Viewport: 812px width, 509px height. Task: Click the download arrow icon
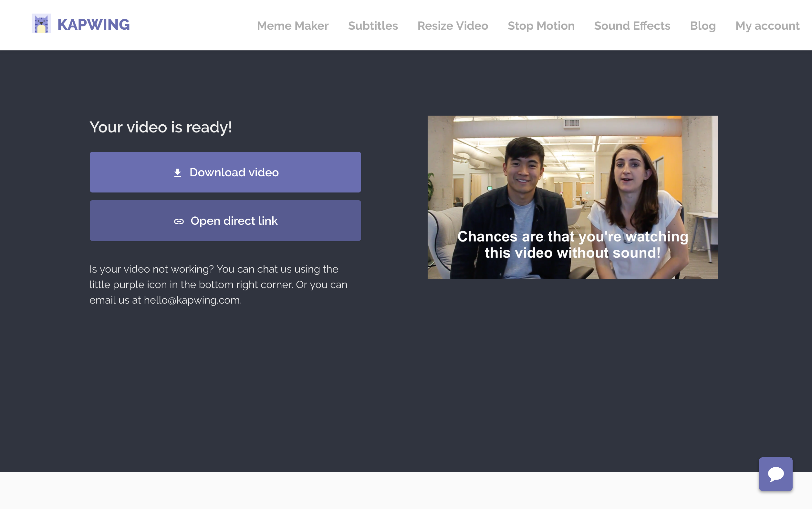(177, 173)
